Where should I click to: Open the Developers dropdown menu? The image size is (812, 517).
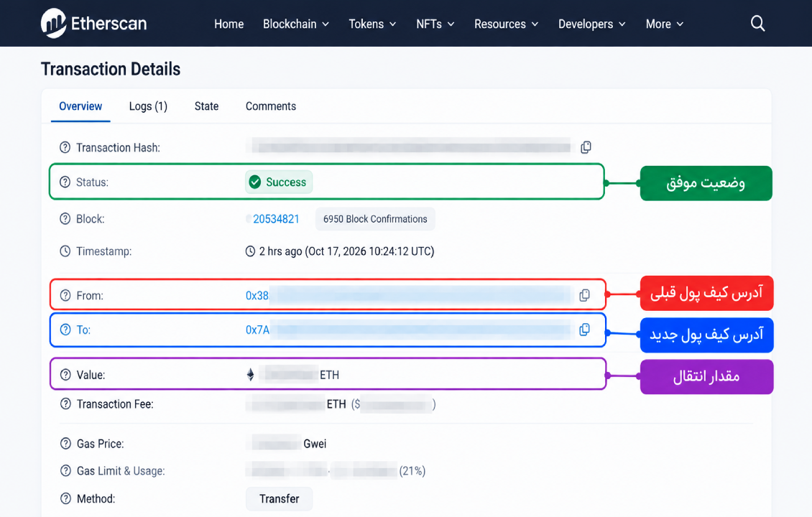click(592, 24)
